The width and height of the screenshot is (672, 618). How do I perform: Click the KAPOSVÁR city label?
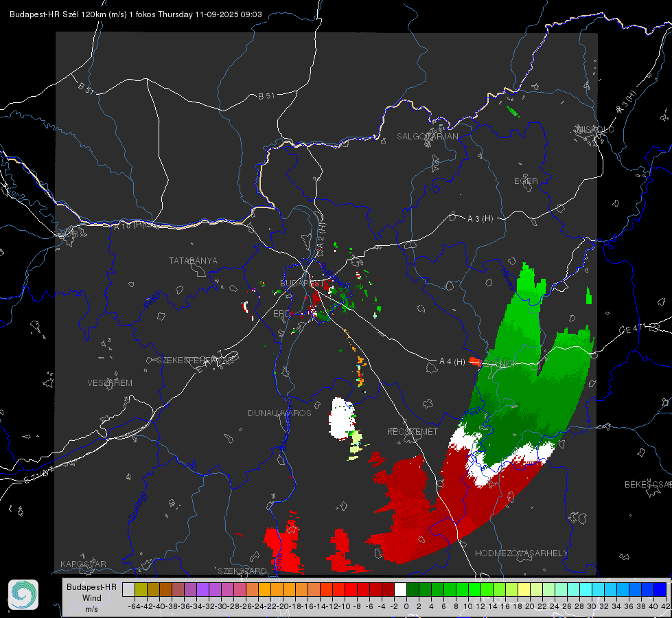point(83,564)
